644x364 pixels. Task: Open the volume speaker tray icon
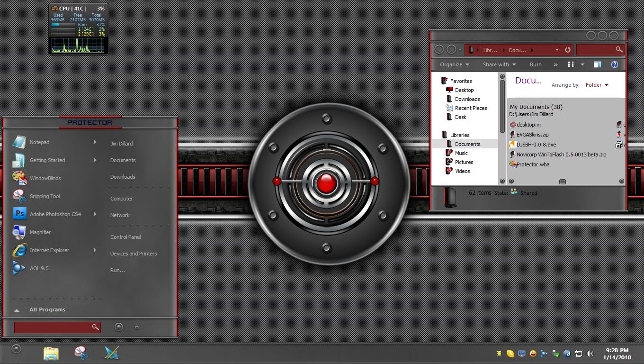click(x=590, y=354)
